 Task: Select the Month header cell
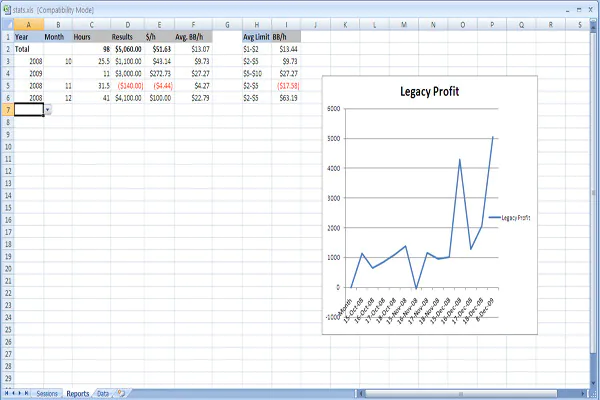tap(58, 37)
